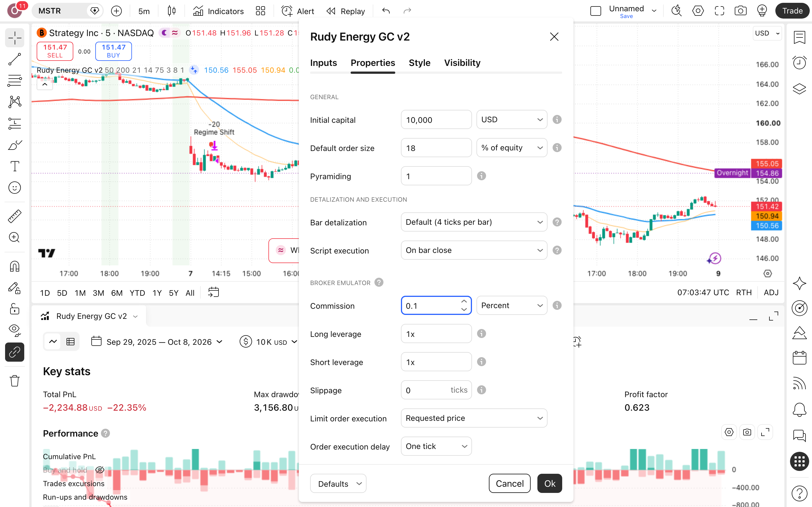
Task: Toggle RTH session mode
Action: pyautogui.click(x=743, y=293)
